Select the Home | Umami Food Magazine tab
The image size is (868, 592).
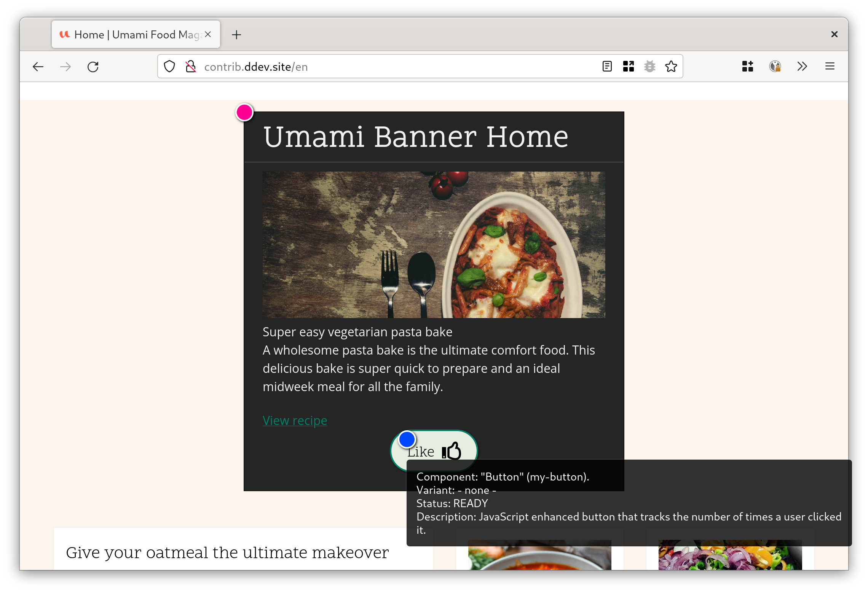point(129,35)
